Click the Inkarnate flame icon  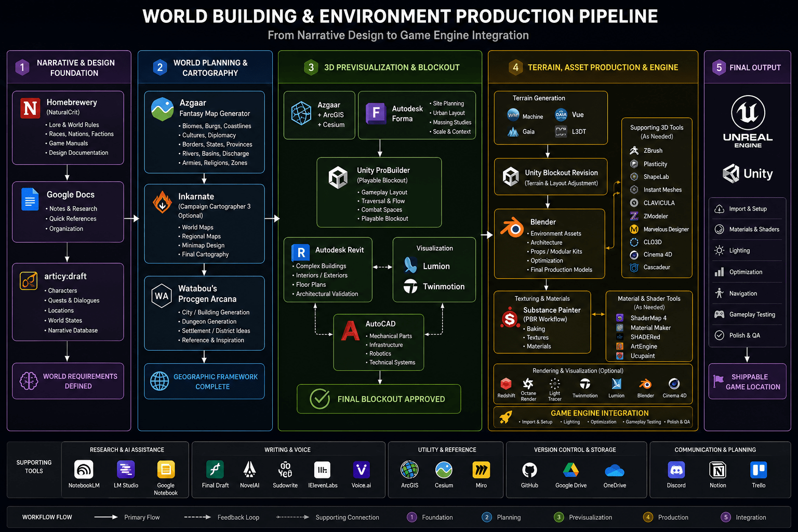pyautogui.click(x=162, y=202)
